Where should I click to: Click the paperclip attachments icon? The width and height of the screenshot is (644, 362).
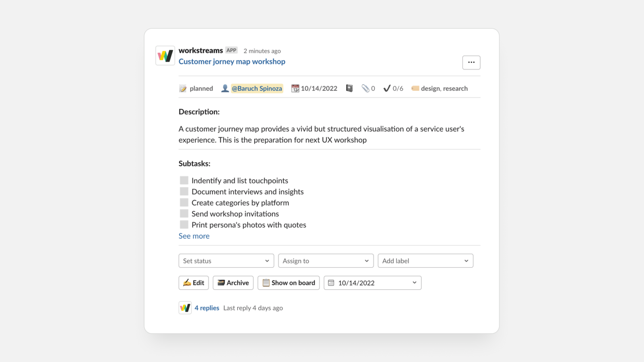(365, 88)
